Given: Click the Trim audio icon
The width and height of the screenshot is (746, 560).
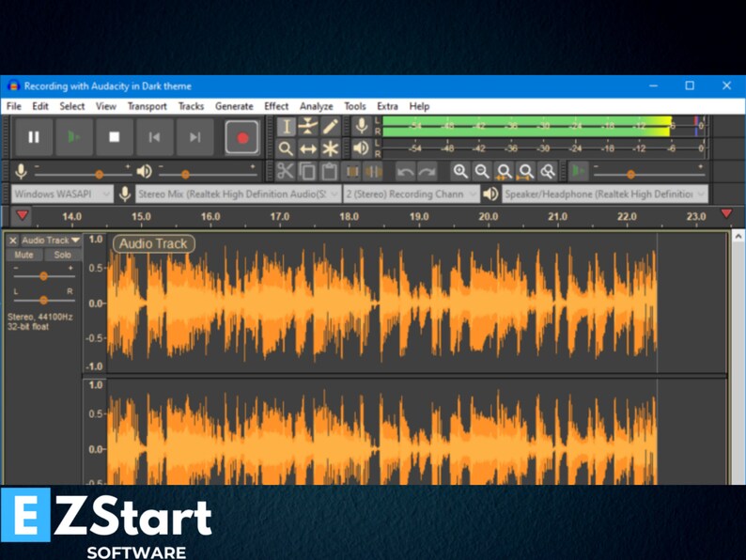Looking at the screenshot, I should [x=352, y=171].
